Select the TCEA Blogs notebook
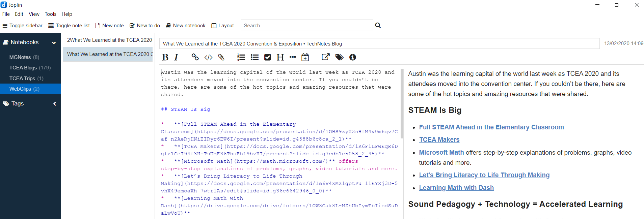This screenshot has width=644, height=219. (30, 68)
